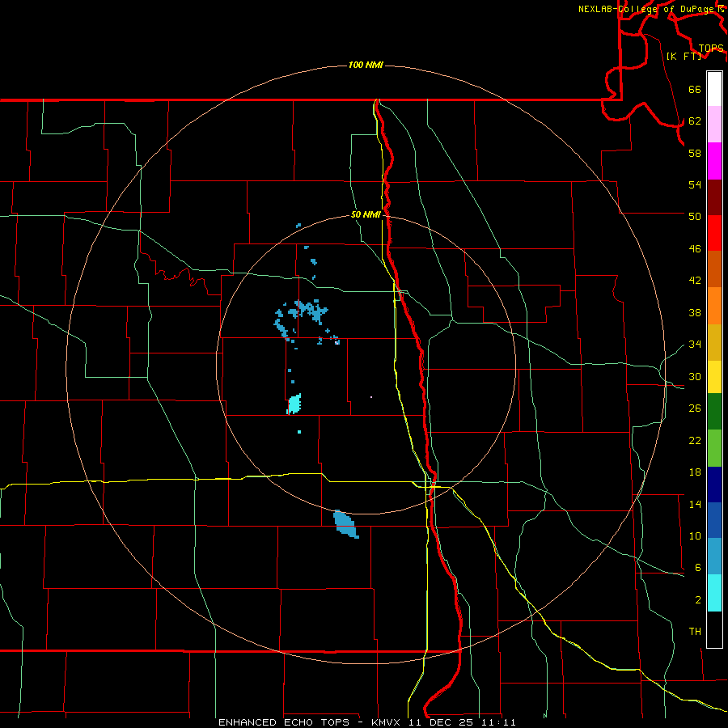Click the "KMVX" station identifier in caption
This screenshot has height=728, width=728.
click(x=385, y=722)
